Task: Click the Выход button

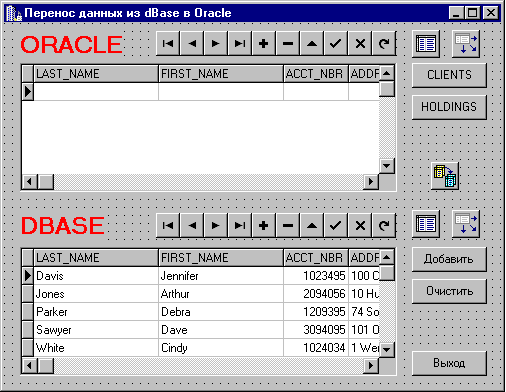Action: [449, 363]
